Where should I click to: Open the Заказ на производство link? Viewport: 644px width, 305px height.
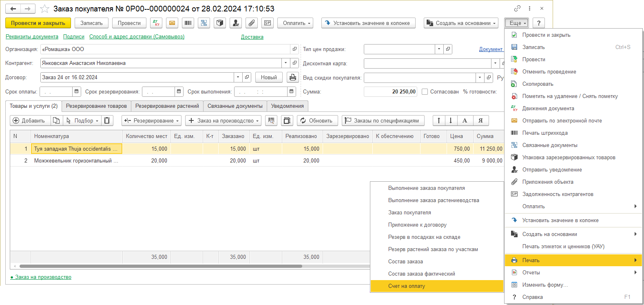(43, 277)
